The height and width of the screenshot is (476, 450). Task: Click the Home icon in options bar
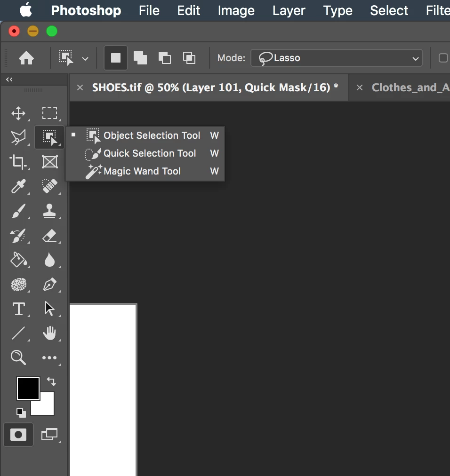(26, 58)
